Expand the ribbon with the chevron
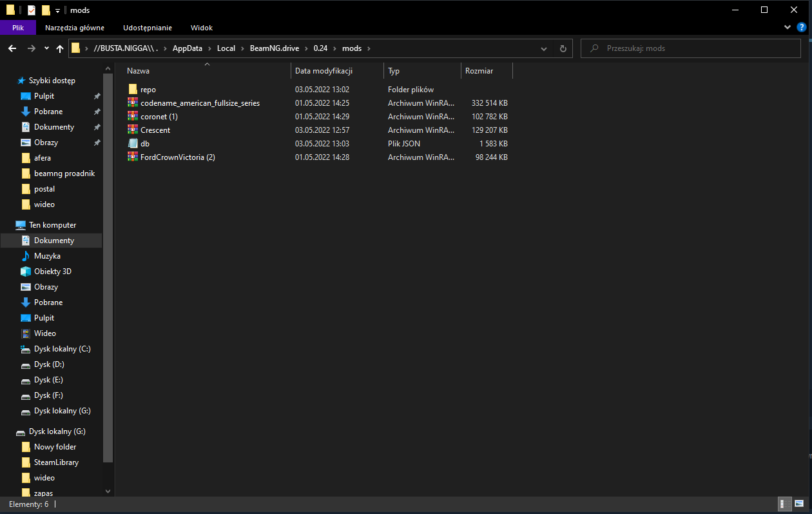Viewport: 812px width, 514px height. pos(788,28)
